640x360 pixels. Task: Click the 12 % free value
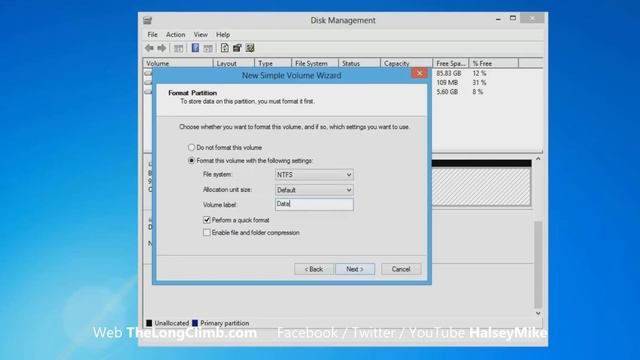pyautogui.click(x=479, y=73)
